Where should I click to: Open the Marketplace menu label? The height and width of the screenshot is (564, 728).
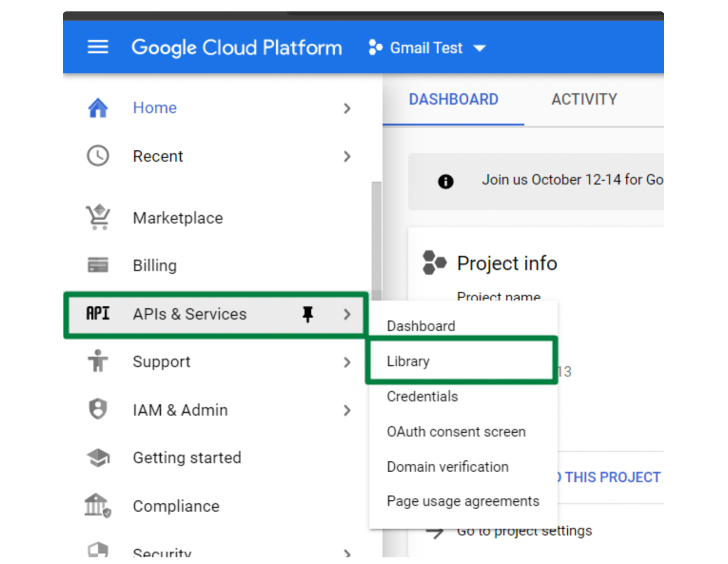pos(178,218)
